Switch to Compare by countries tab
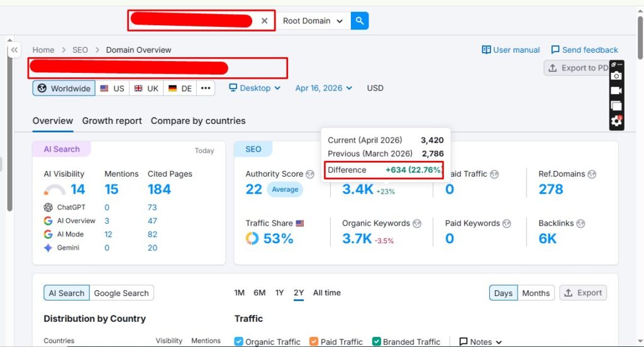Viewport: 644px width, 347px height. coord(198,121)
